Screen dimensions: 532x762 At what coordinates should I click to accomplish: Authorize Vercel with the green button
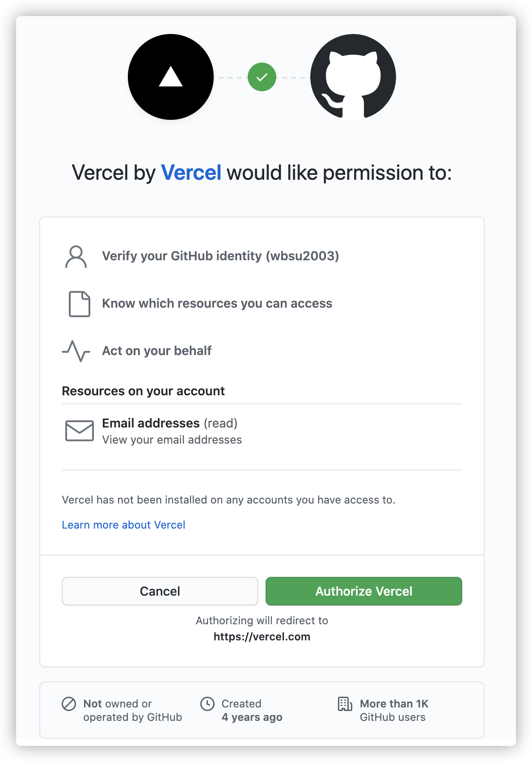click(364, 591)
